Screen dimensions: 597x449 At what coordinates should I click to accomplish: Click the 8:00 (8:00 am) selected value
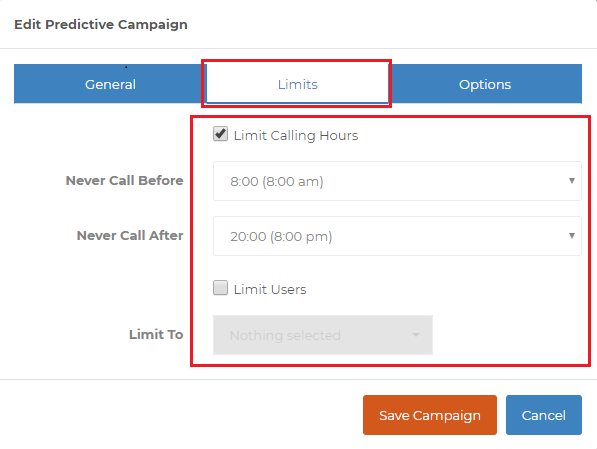coord(277,181)
